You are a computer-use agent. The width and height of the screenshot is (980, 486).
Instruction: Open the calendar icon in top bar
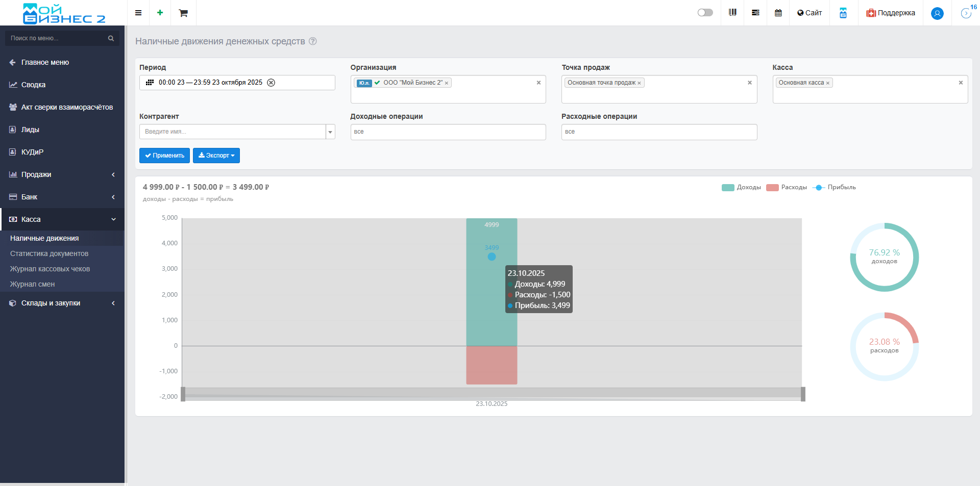tap(778, 13)
